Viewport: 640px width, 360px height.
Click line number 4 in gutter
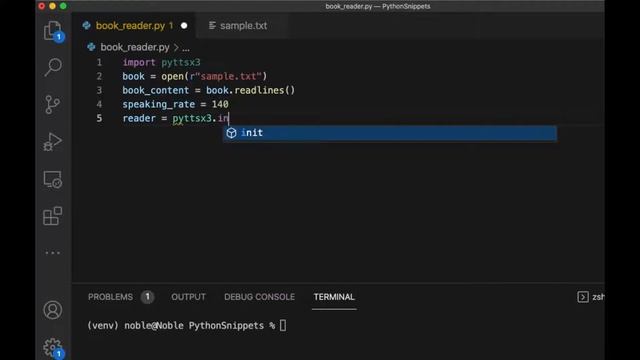tap(99, 104)
